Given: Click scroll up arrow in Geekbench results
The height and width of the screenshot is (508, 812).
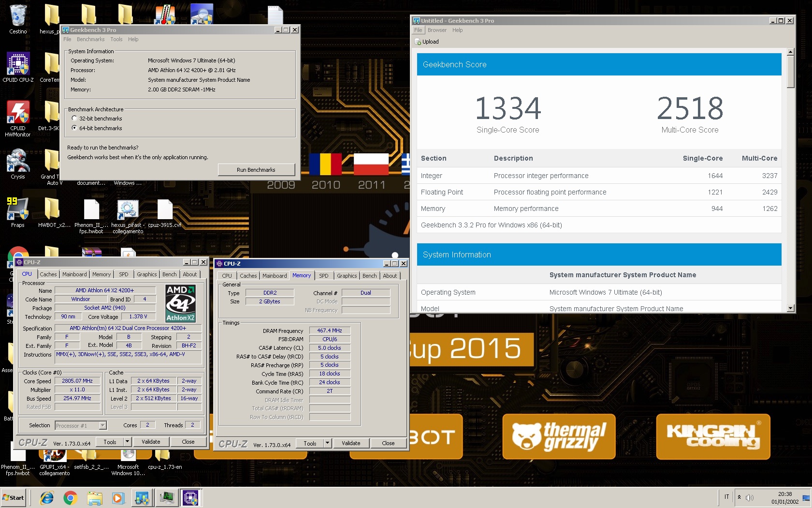Looking at the screenshot, I should tap(791, 52).
